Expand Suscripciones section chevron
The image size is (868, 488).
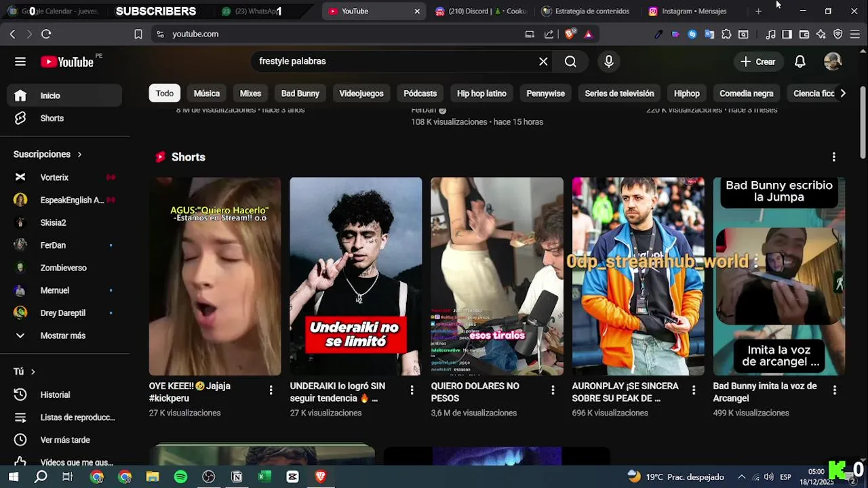pyautogui.click(x=79, y=155)
